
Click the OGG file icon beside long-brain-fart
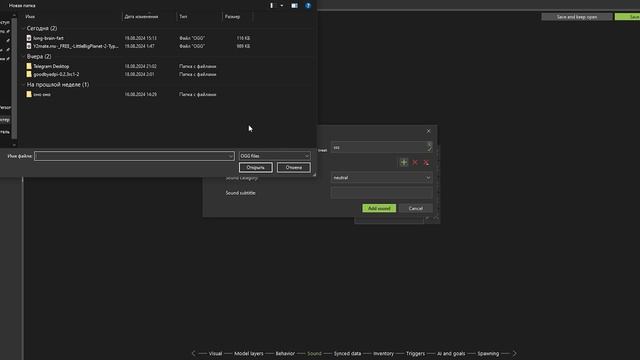click(x=29, y=38)
